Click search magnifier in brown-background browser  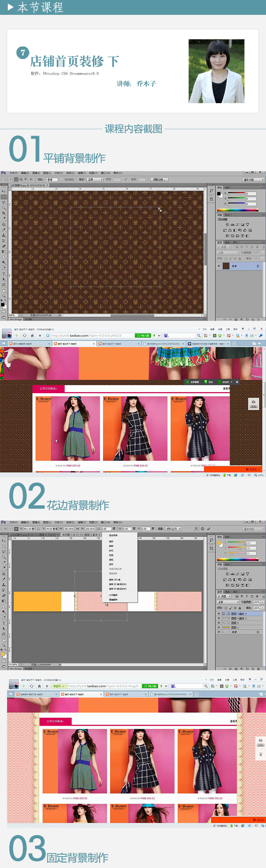tap(199, 335)
